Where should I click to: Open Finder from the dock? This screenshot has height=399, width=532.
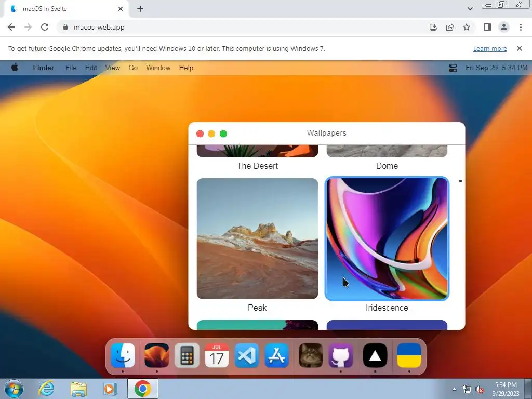click(123, 355)
